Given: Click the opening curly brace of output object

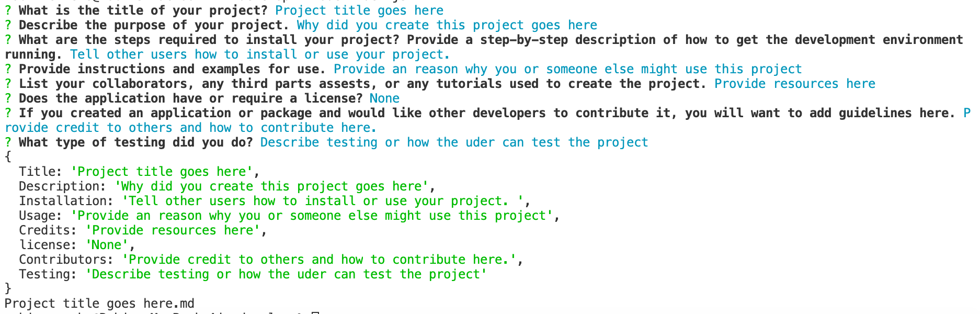Looking at the screenshot, I should coord(8,156).
